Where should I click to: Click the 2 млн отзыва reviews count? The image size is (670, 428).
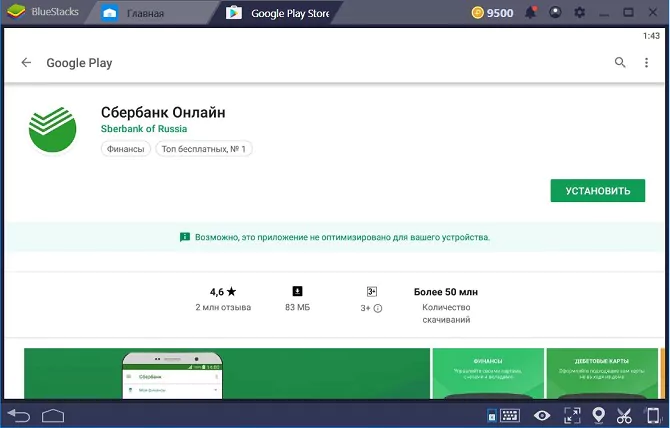click(x=223, y=307)
